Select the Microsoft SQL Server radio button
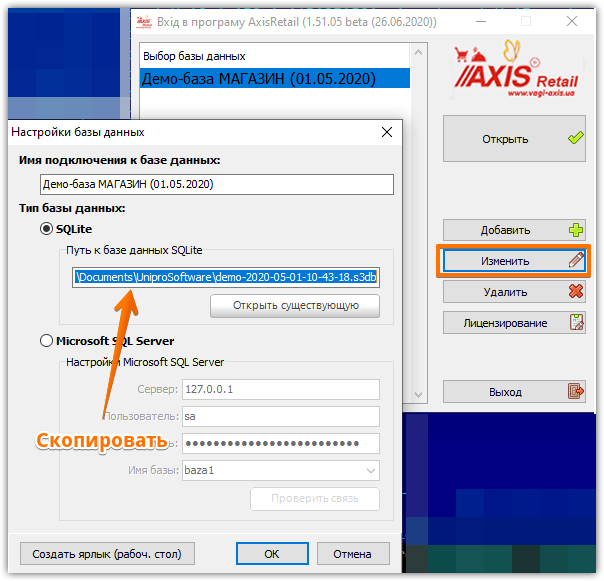This screenshot has height=581, width=604. pyautogui.click(x=46, y=341)
